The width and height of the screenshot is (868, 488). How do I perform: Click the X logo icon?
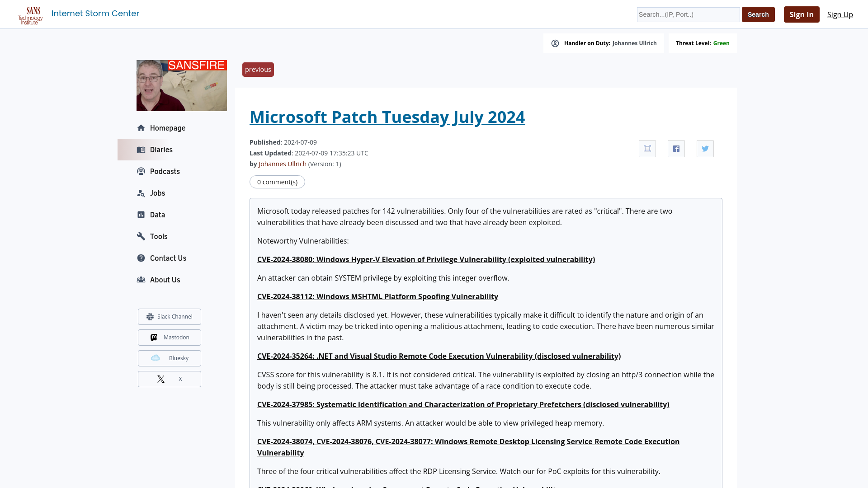click(x=161, y=379)
